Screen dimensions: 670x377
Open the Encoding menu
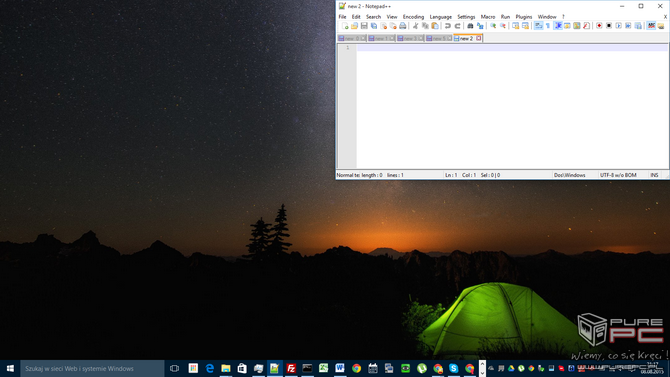click(x=413, y=17)
